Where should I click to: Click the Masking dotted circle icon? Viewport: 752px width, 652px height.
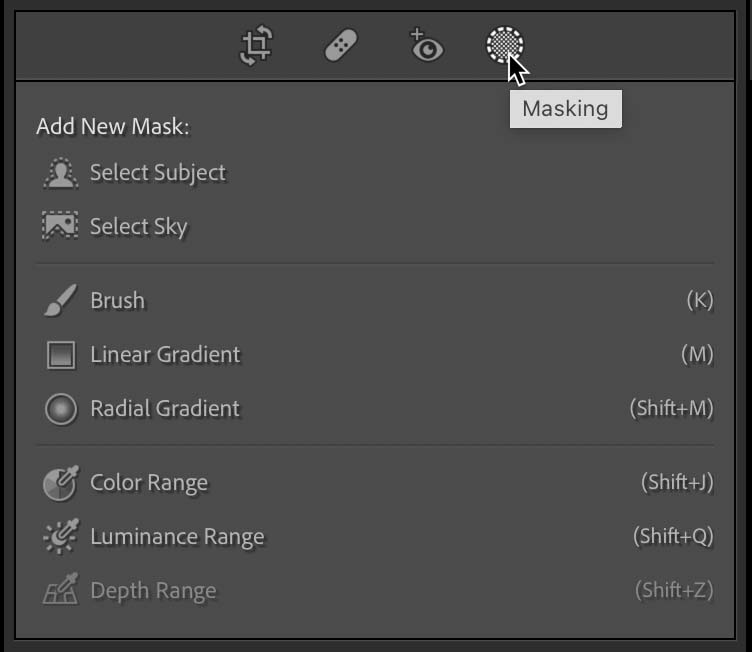pos(505,45)
